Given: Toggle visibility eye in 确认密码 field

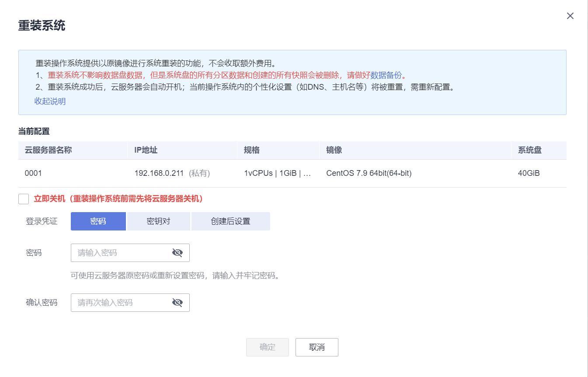Looking at the screenshot, I should point(177,303).
